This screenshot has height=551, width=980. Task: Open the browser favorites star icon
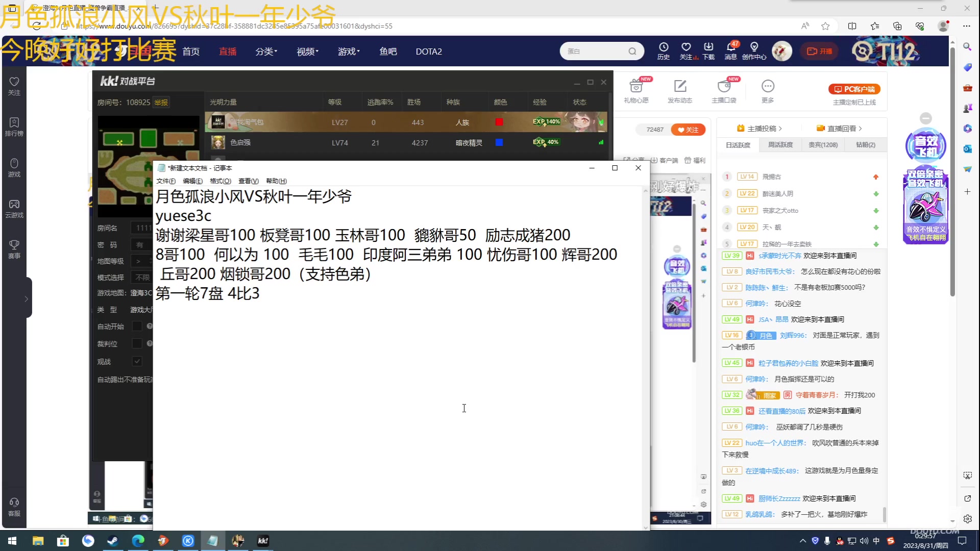825,26
